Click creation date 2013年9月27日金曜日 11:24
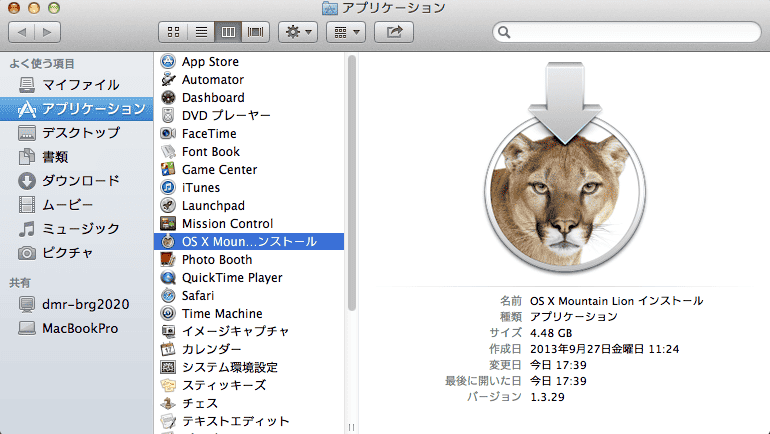This screenshot has width=770, height=434. click(605, 349)
